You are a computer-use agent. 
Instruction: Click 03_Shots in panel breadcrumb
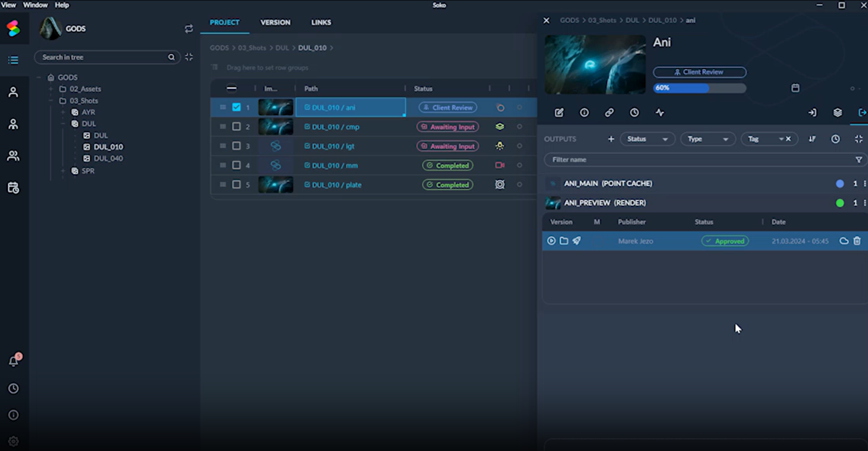[602, 20]
